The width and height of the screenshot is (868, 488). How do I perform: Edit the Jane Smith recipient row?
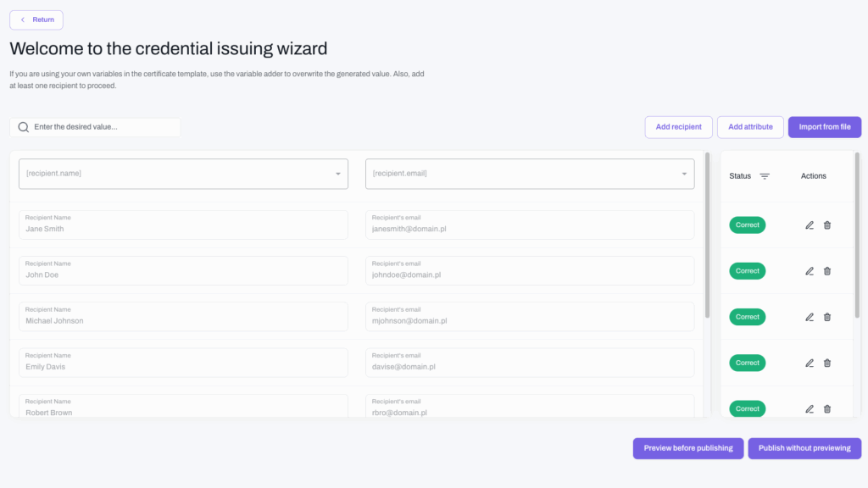coord(810,225)
